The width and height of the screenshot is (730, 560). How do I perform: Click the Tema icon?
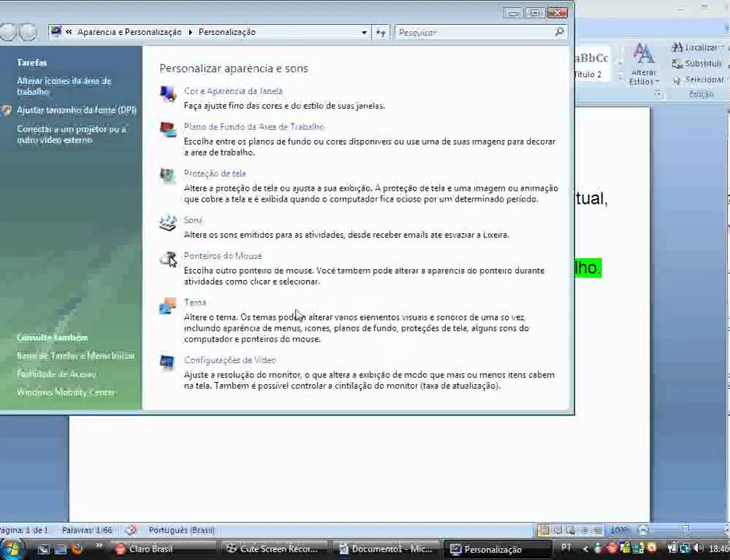[167, 306]
